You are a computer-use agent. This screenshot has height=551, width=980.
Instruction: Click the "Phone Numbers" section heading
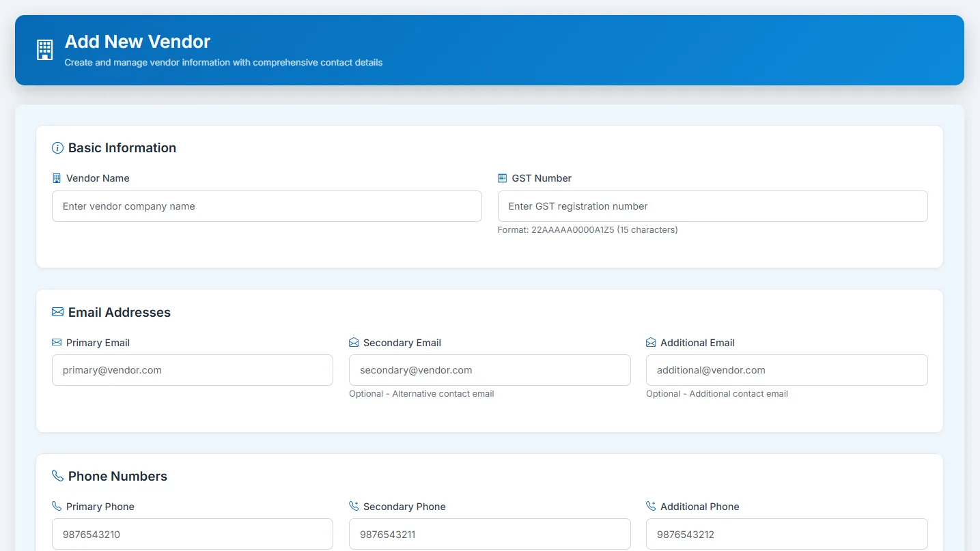(117, 477)
